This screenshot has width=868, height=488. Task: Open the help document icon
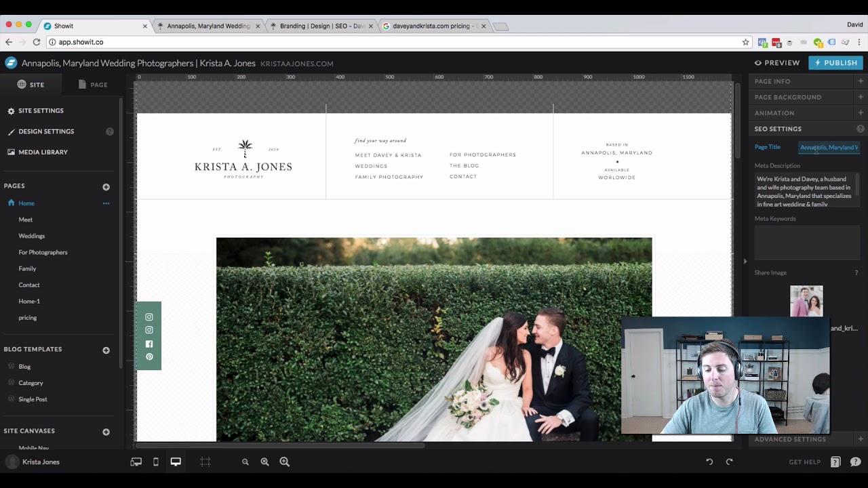(x=835, y=462)
